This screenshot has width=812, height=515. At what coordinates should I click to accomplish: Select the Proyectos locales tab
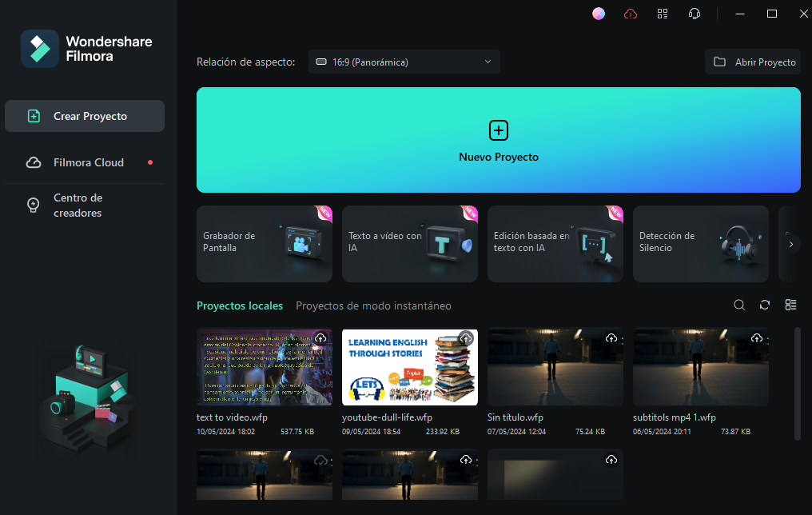(x=240, y=305)
